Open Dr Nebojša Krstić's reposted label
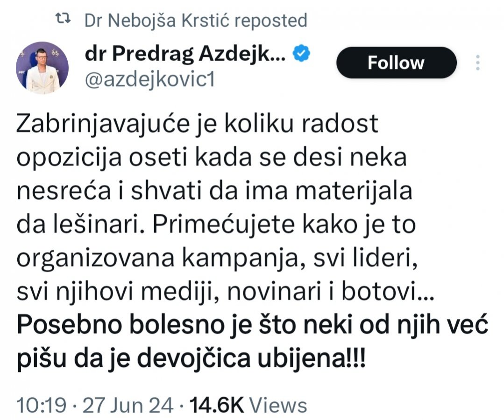 (x=196, y=21)
